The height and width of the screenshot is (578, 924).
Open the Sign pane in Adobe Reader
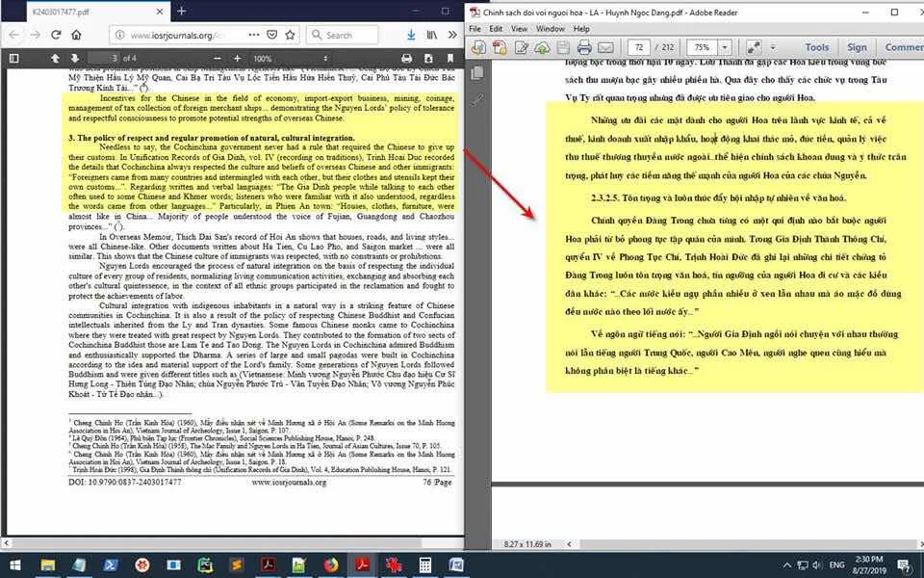(x=857, y=47)
